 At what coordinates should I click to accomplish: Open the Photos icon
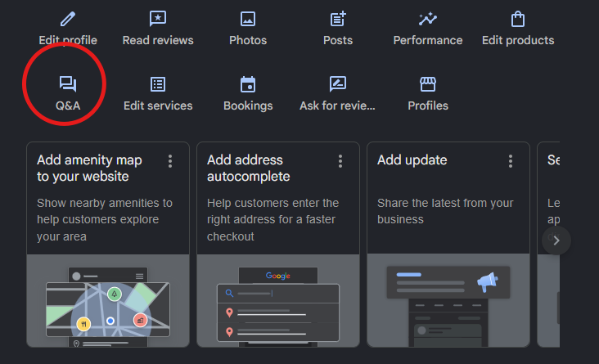248,19
